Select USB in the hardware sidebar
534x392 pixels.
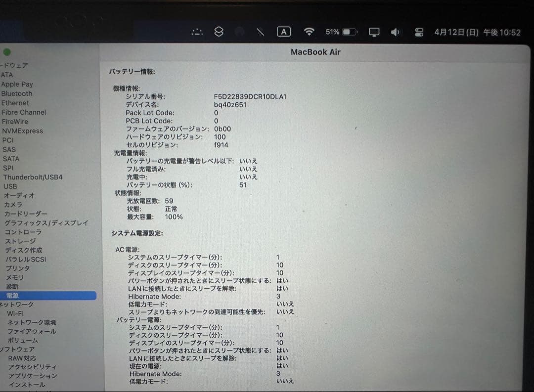10,186
